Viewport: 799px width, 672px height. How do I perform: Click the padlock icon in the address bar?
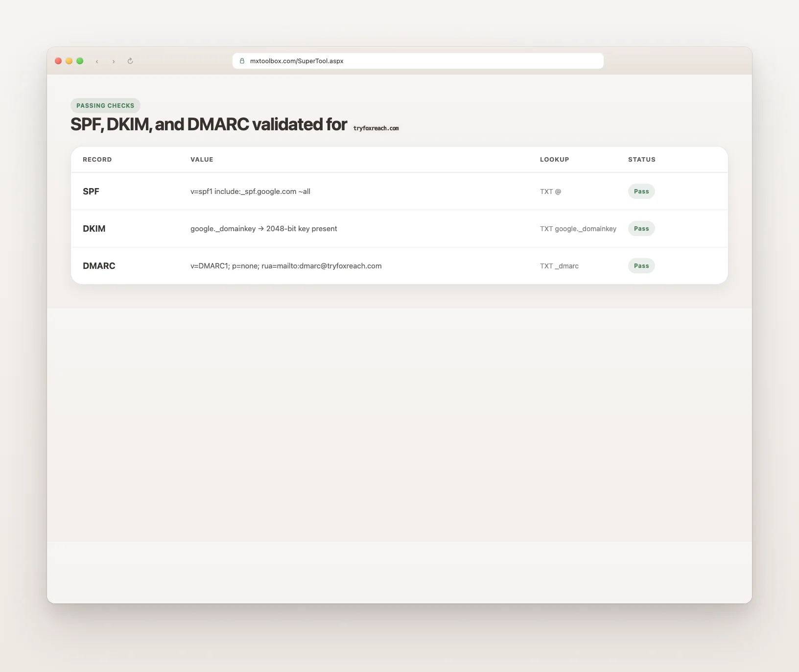242,61
